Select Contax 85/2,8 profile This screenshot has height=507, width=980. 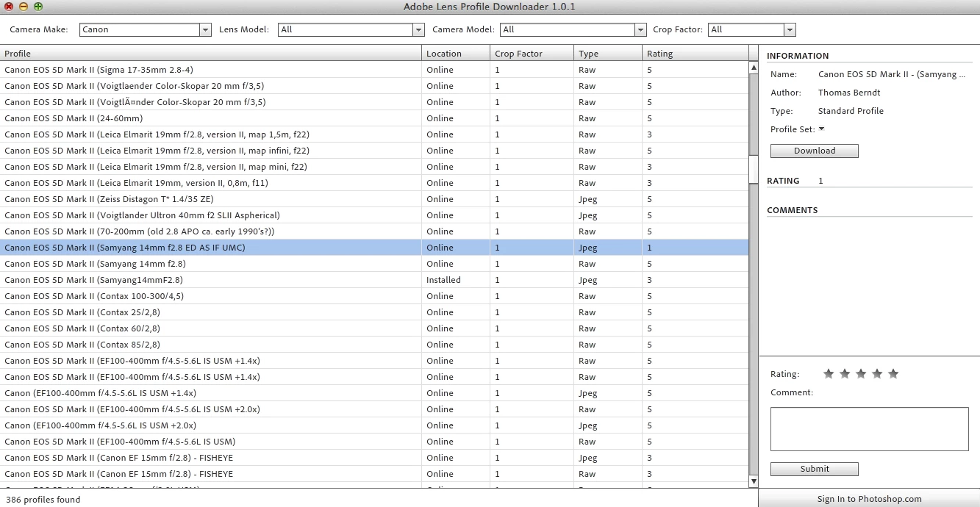[x=374, y=345]
